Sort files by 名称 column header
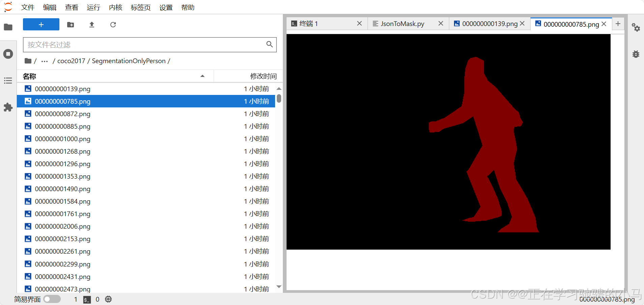Image resolution: width=644 pixels, height=305 pixels. pyautogui.click(x=115, y=76)
